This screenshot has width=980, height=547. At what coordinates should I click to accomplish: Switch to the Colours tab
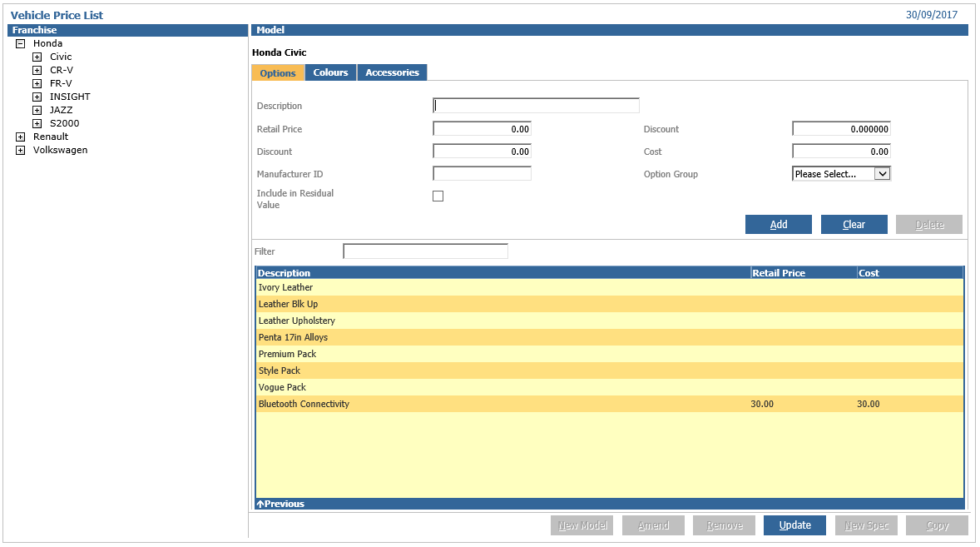pos(330,72)
